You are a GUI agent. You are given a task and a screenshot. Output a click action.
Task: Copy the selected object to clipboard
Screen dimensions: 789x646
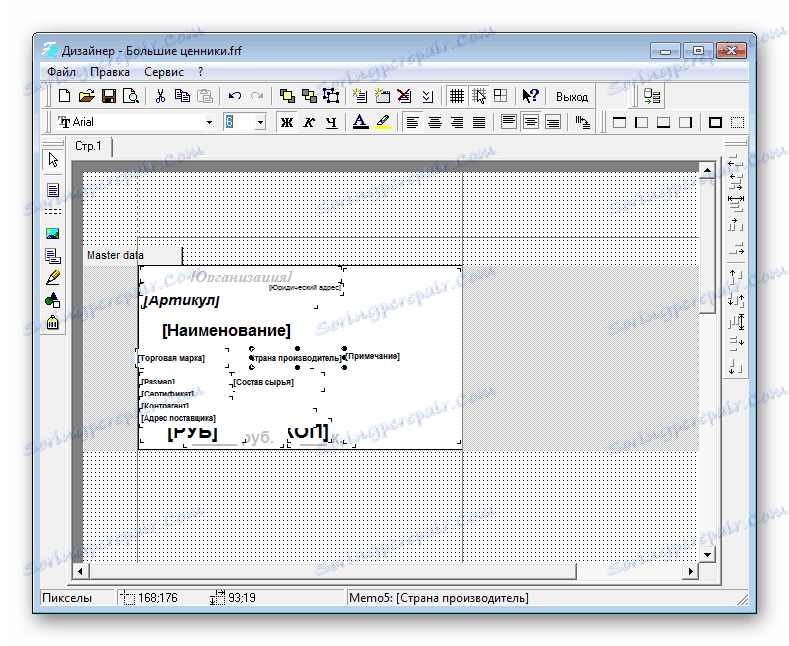(182, 96)
